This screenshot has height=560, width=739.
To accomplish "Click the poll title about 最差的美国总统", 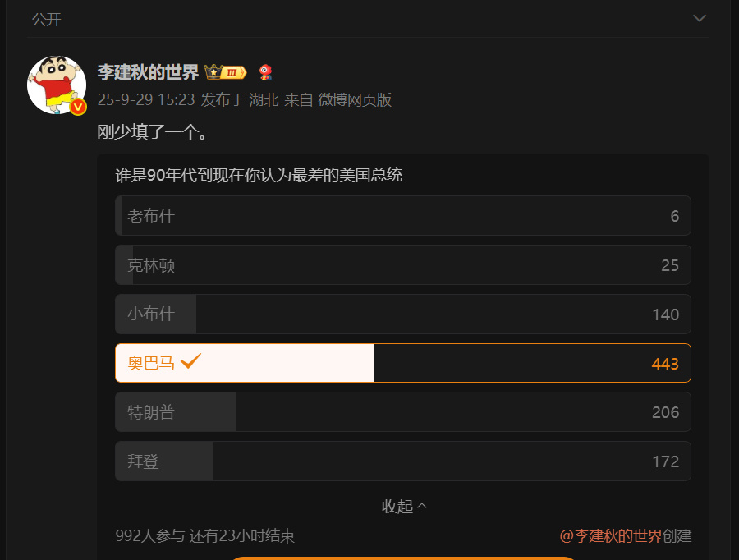I will tap(259, 175).
